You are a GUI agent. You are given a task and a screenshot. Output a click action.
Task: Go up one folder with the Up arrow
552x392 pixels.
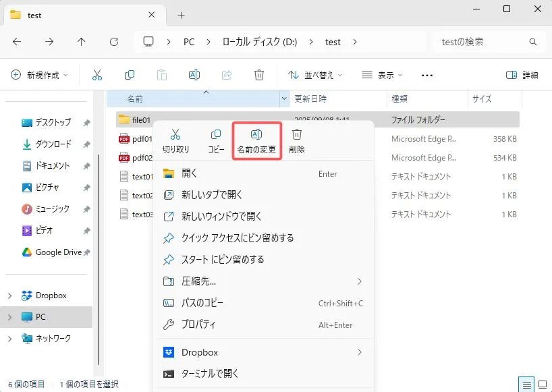coord(82,42)
